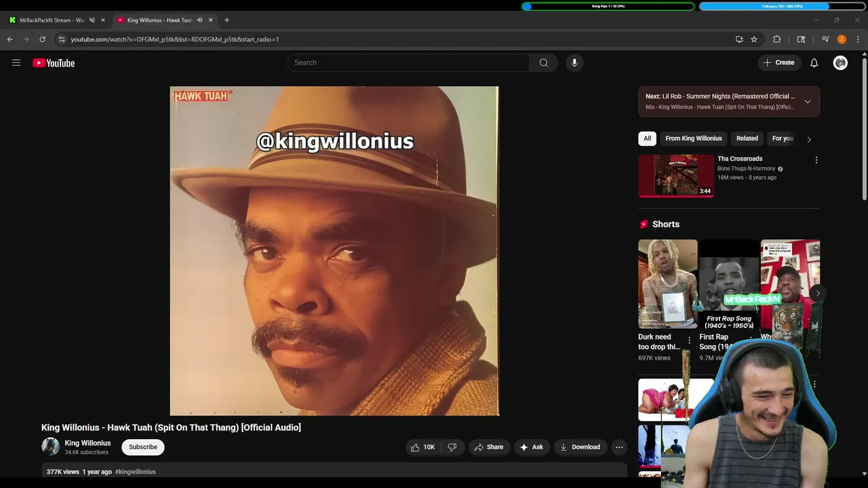Open the Create button
Image resolution: width=868 pixels, height=488 pixels.
778,62
